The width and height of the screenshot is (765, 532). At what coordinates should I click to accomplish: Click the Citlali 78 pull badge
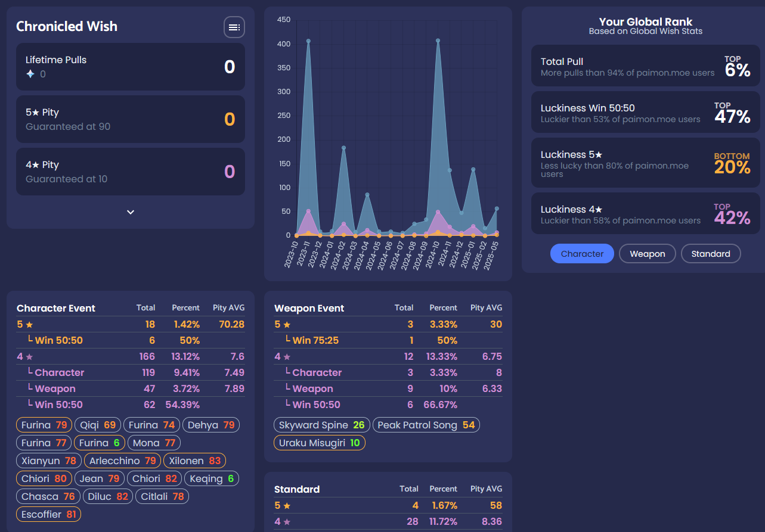point(162,497)
